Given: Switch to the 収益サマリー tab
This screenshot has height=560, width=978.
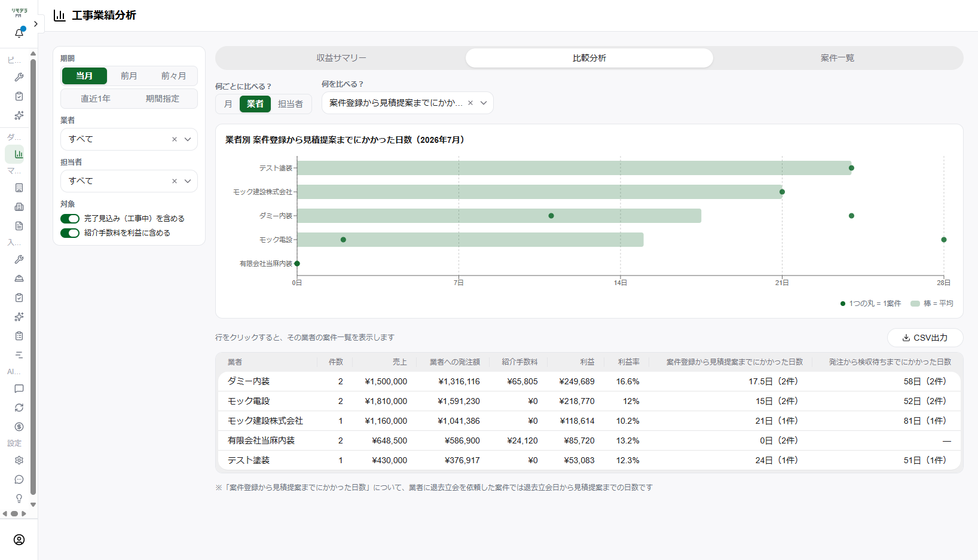Looking at the screenshot, I should pyautogui.click(x=341, y=58).
